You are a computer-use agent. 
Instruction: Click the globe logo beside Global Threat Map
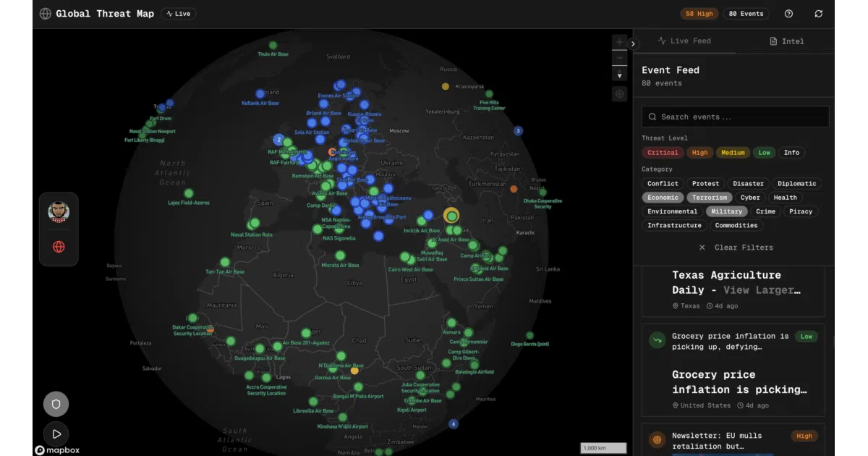pyautogui.click(x=46, y=14)
